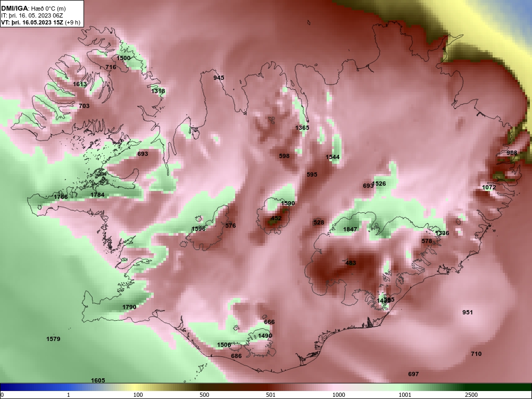Image resolution: width=532 pixels, height=399 pixels.
Task: Click the valid time line 'VT: þri. 16.05.2023 15Z (+9 h)'
Action: click(x=41, y=22)
